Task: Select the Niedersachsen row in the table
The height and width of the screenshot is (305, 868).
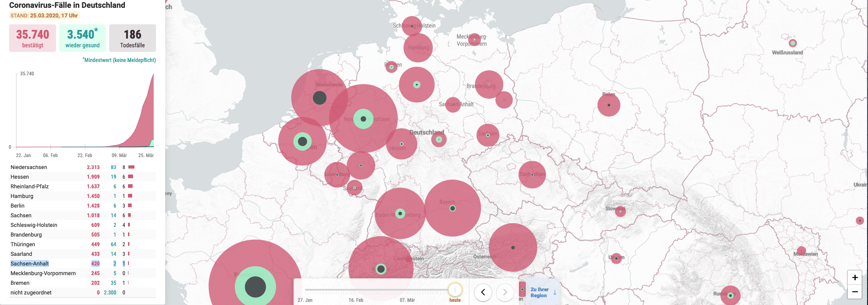Action: point(83,167)
